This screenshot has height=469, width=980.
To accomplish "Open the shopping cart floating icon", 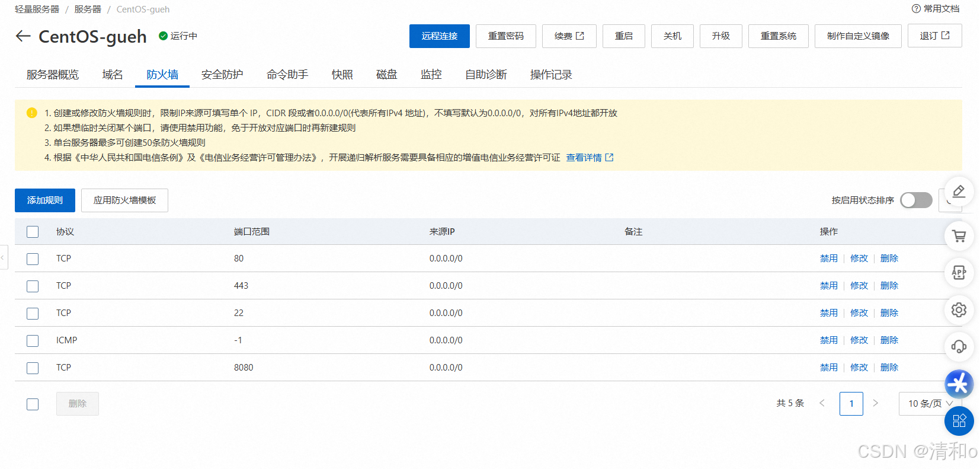I will 959,235.
